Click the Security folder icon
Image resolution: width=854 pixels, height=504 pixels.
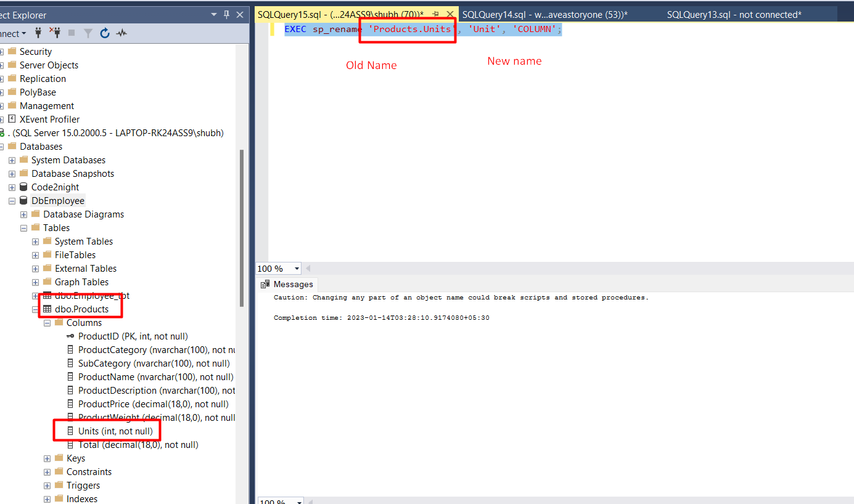coord(12,52)
